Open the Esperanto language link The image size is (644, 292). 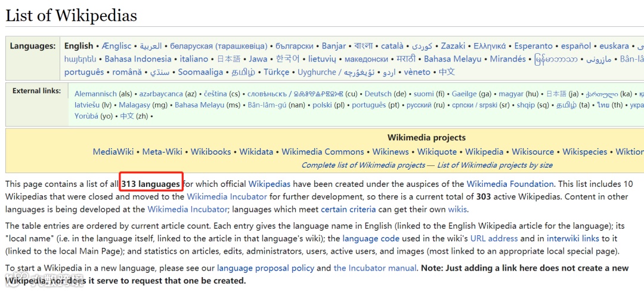pyautogui.click(x=534, y=46)
